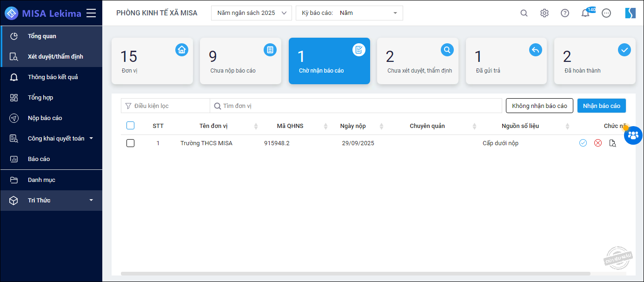Image resolution: width=644 pixels, height=282 pixels.
Task: Open the Năm ngân sách 2025 dropdown
Action: [x=252, y=13]
